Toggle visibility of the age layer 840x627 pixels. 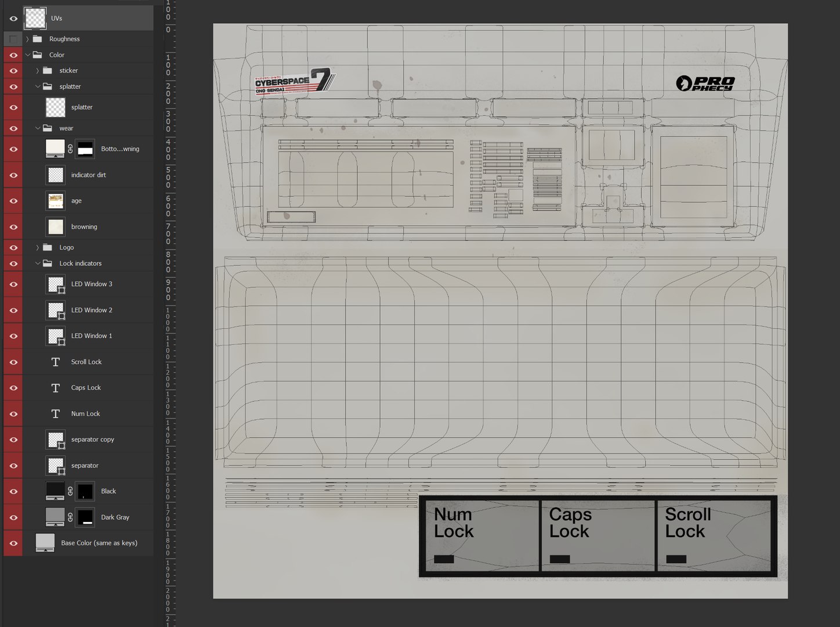point(13,201)
